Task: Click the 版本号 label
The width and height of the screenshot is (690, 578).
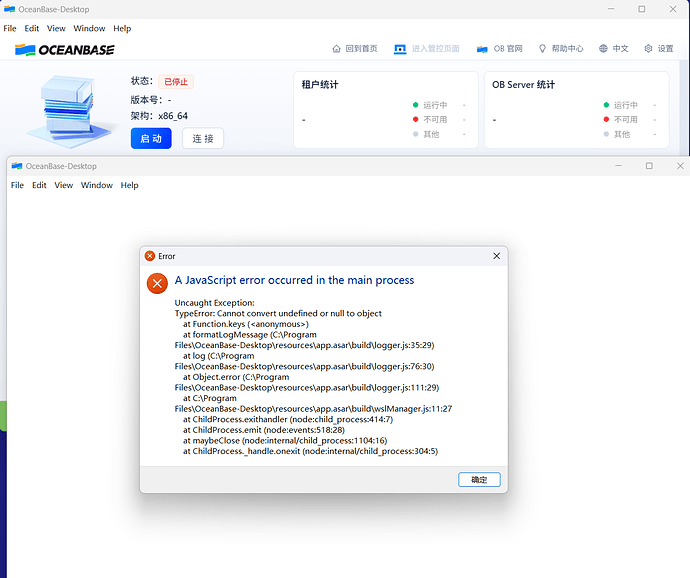Action: point(146,100)
